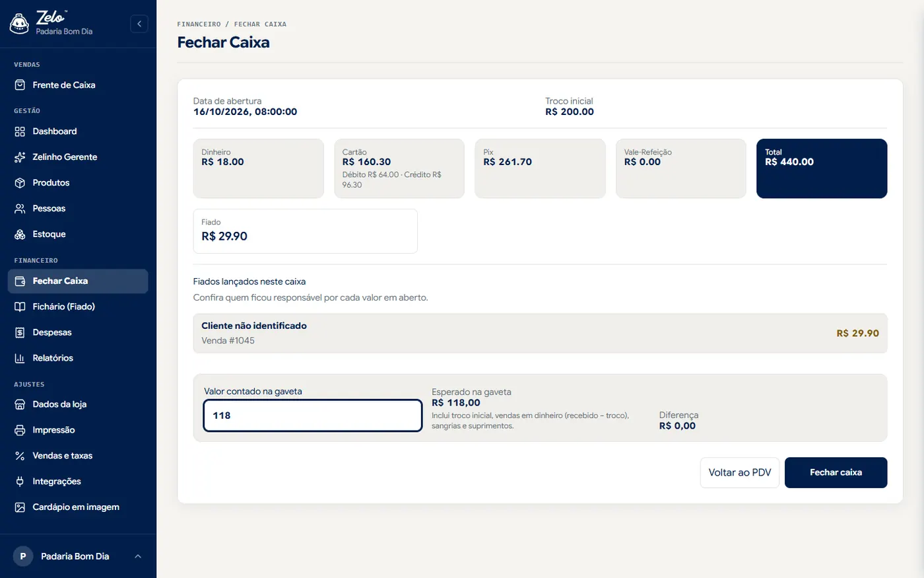Open Fichário (Fiado) page
Screen dimensions: 924x578
(x=78, y=307)
